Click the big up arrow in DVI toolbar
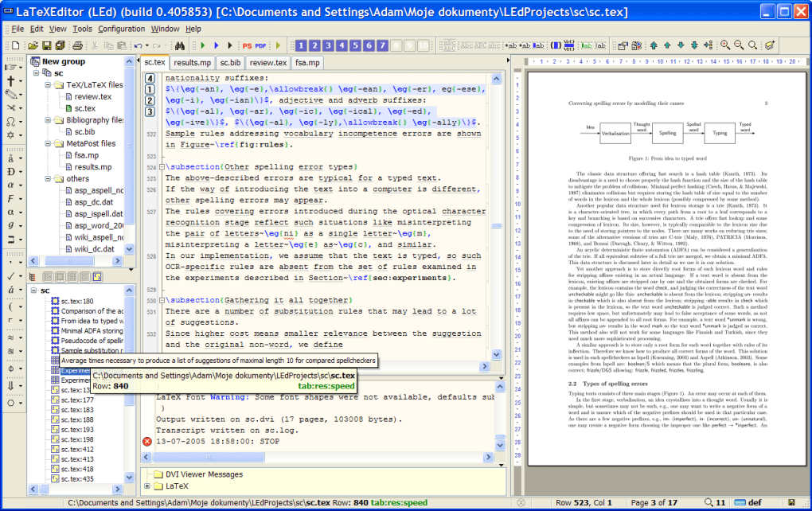The image size is (812, 511). [x=654, y=45]
